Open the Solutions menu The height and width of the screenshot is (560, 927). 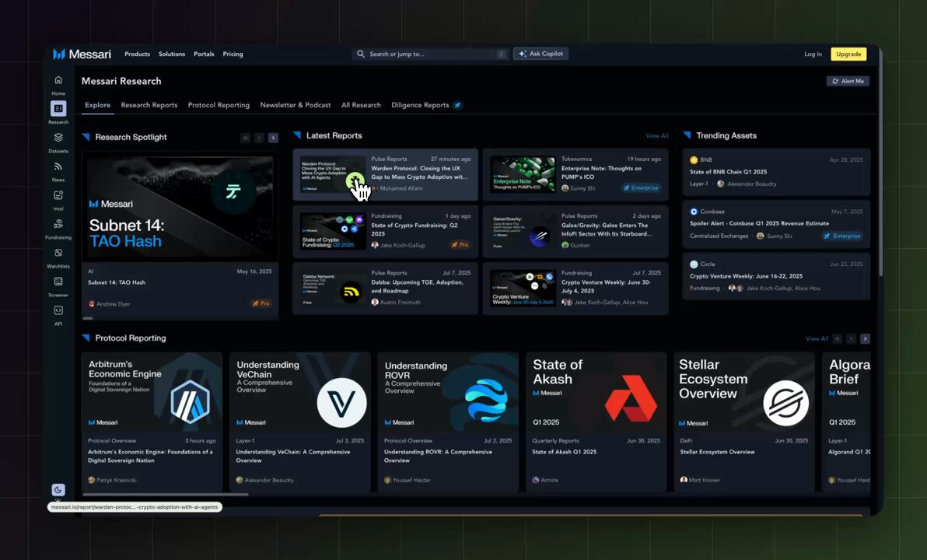tap(172, 54)
